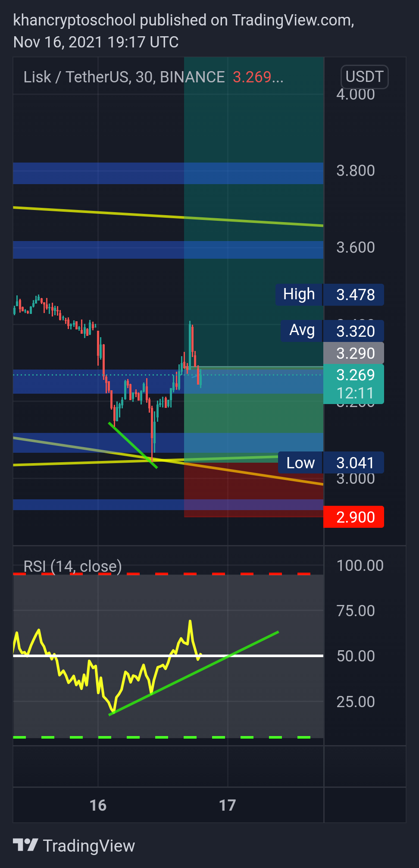Click the 12:11 countdown timer label
Viewport: 419px width, 868px height.
click(355, 393)
